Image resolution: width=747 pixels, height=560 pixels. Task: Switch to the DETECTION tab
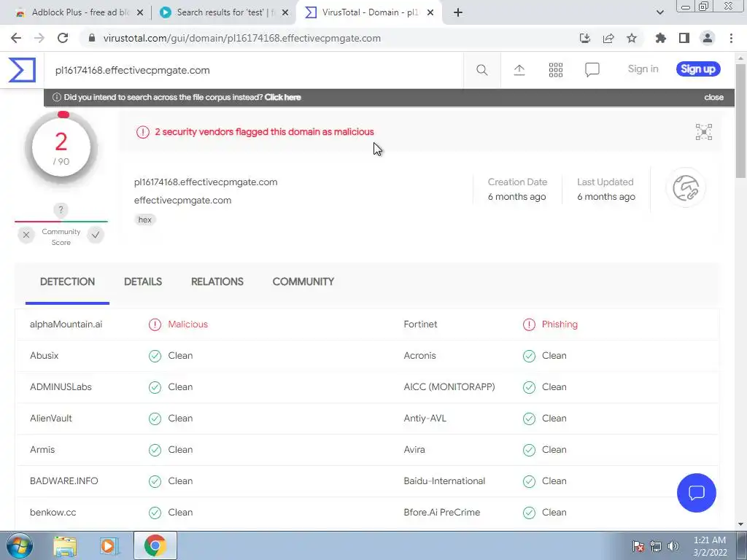click(67, 282)
